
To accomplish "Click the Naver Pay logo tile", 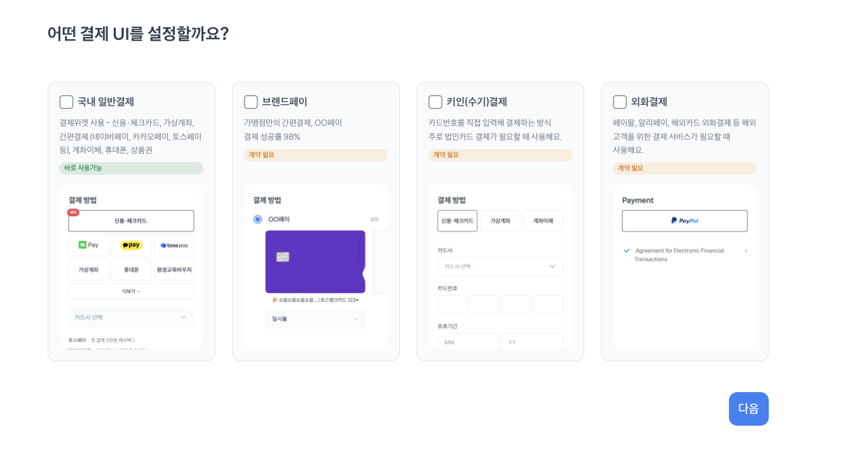I will coord(89,245).
